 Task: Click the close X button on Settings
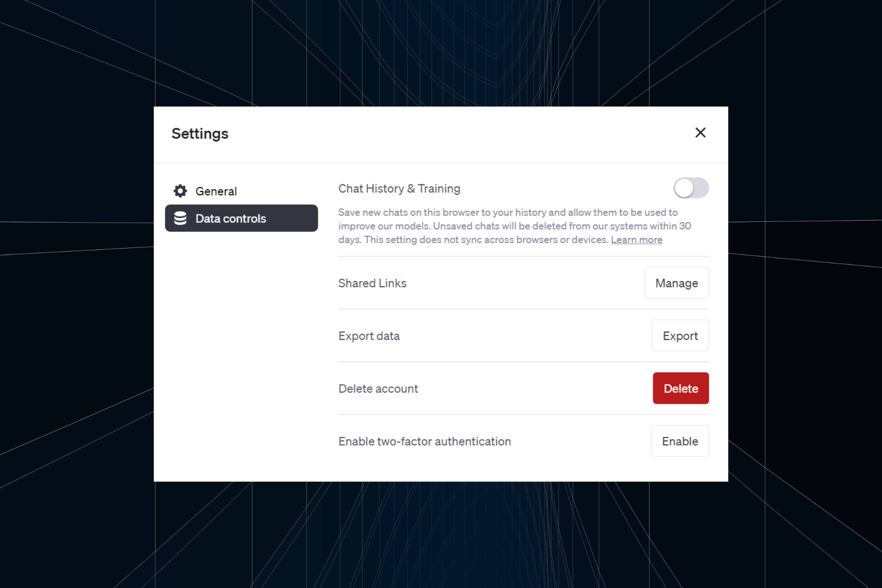click(x=701, y=133)
